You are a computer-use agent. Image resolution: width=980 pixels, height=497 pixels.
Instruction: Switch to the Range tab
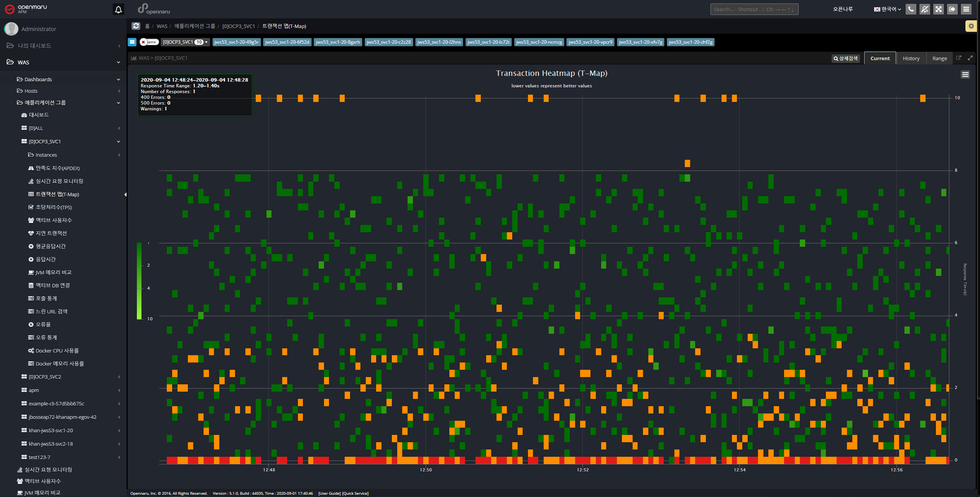coord(940,58)
